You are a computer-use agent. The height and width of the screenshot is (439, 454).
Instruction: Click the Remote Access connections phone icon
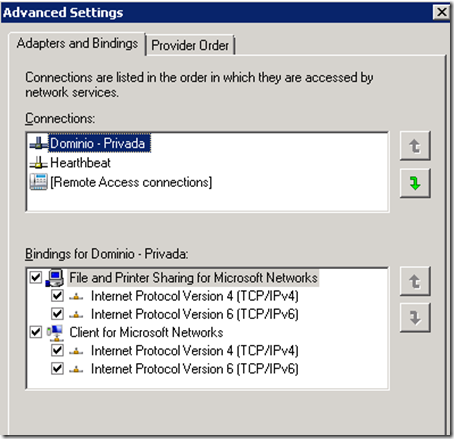[x=39, y=182]
